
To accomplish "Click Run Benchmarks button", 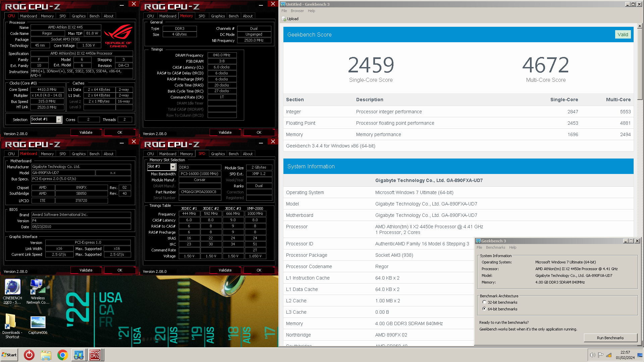I will [x=610, y=338].
